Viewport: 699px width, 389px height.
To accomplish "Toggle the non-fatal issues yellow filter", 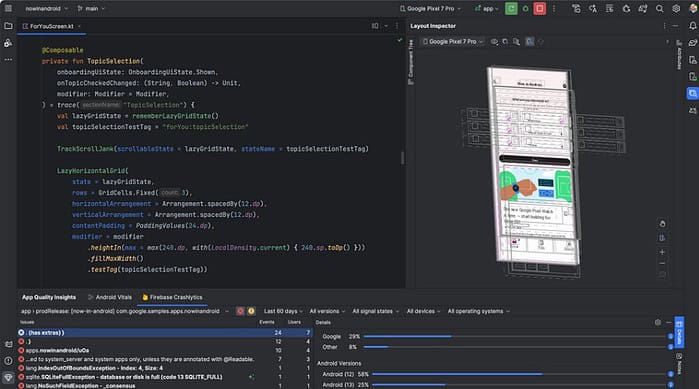I will [x=251, y=311].
